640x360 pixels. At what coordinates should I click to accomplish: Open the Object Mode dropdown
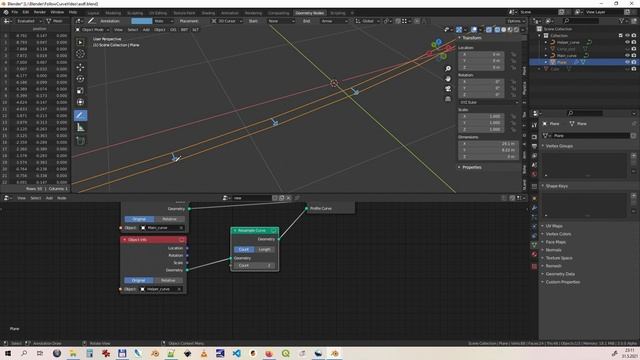93,30
